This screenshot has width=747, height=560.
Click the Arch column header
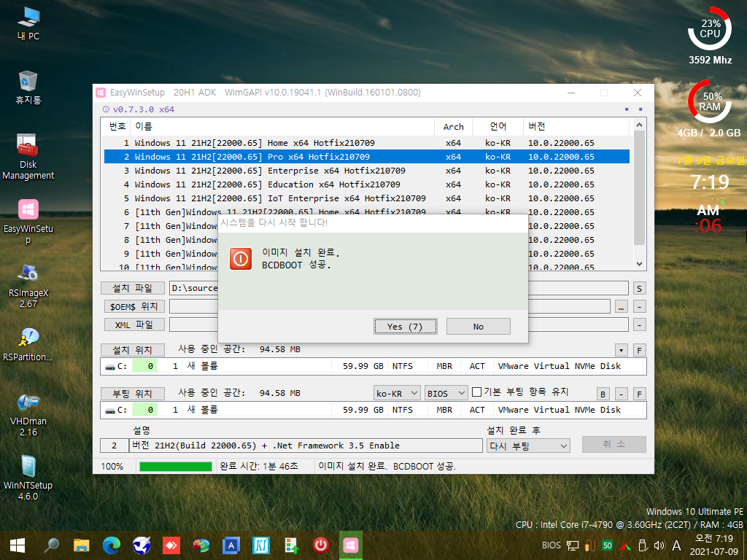pyautogui.click(x=453, y=126)
